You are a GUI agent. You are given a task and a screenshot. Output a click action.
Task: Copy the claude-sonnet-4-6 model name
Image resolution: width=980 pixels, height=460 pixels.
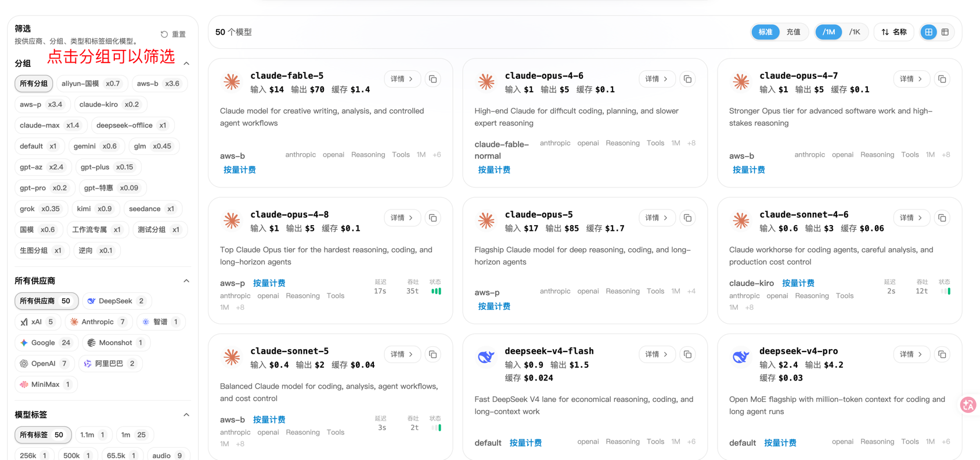(x=942, y=218)
